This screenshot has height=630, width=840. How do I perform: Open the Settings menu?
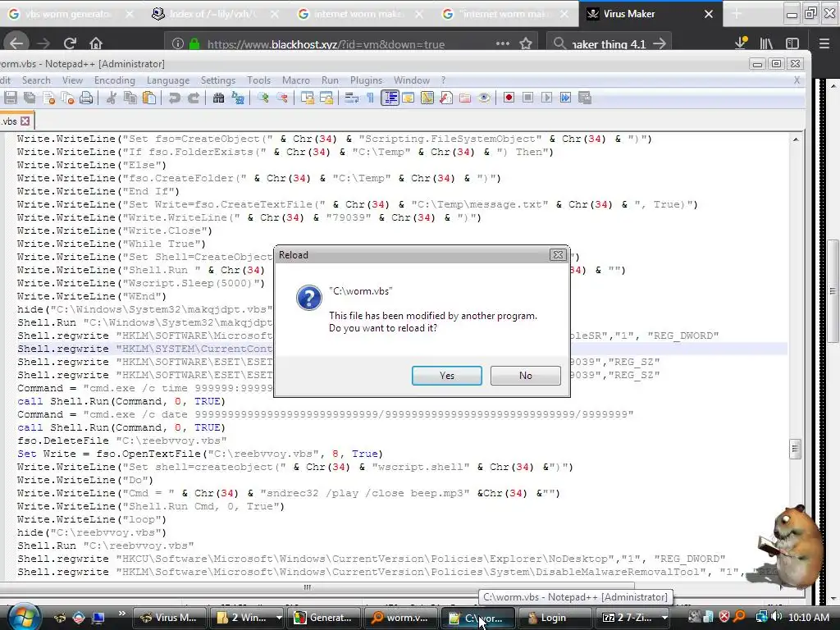point(218,80)
